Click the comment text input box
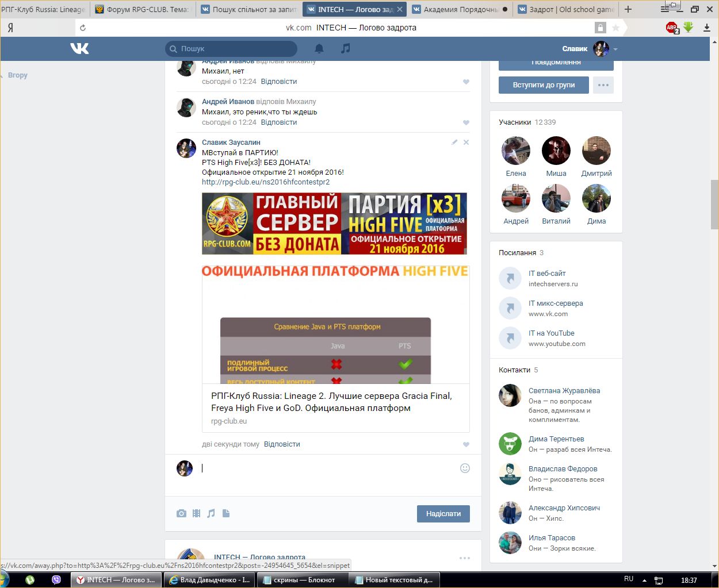This screenshot has width=719, height=588. [328, 468]
